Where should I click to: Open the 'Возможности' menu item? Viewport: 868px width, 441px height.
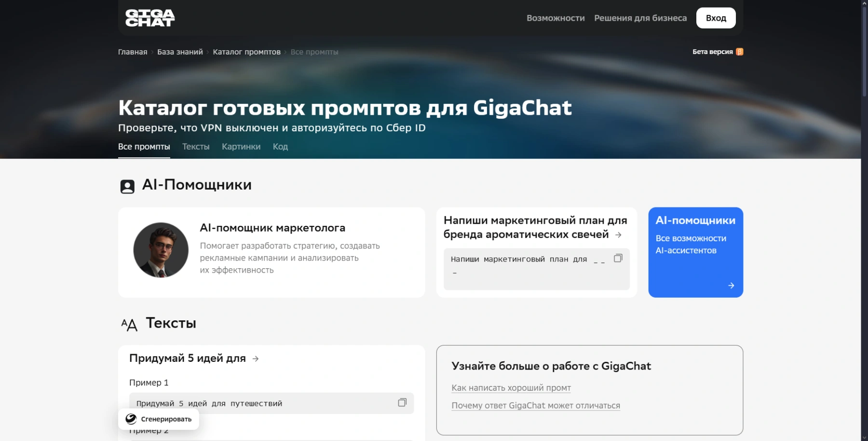point(556,17)
